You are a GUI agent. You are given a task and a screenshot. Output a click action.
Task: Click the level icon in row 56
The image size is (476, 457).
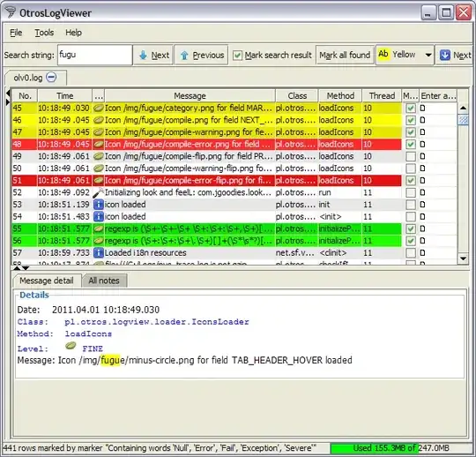point(99,241)
